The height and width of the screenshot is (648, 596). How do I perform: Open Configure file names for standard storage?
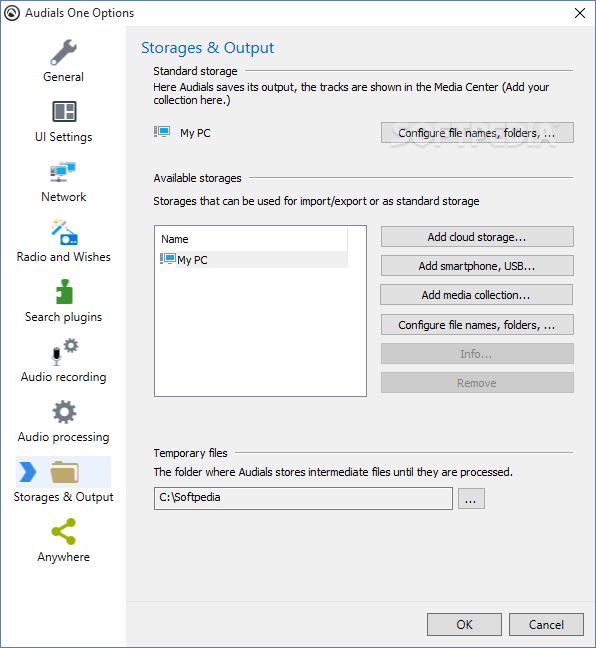coord(477,133)
